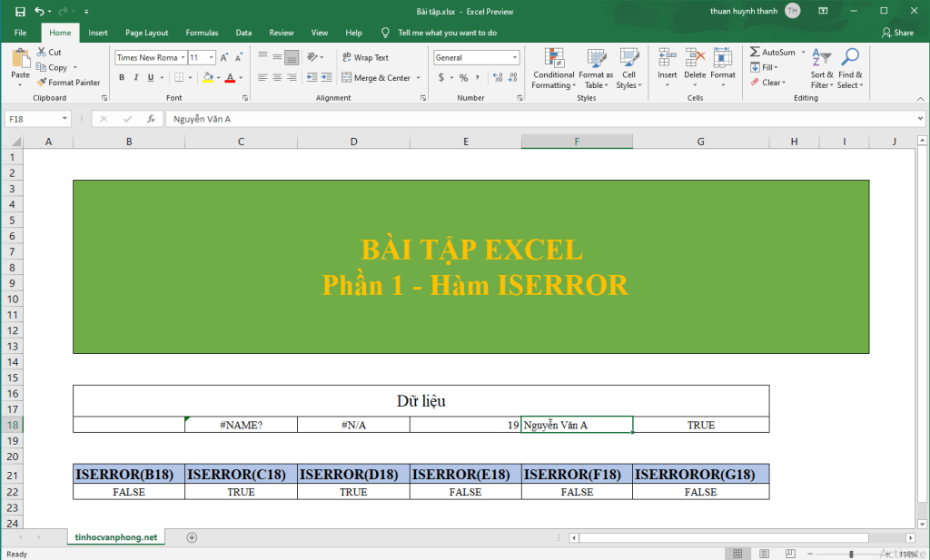
Task: Click inside the formula bar text
Action: pos(202,119)
